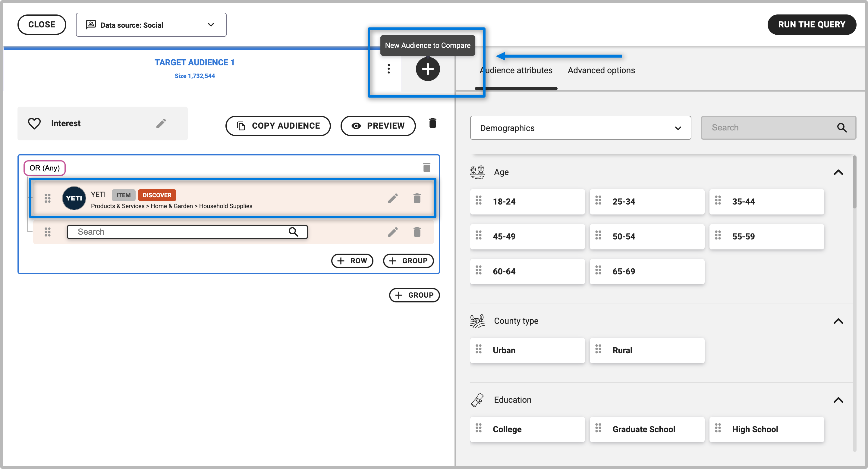
Task: Click the plus icon for new audience
Action: tap(428, 69)
